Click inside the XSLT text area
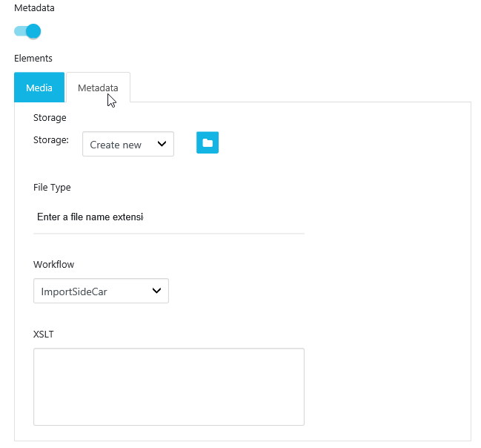Screen dimensions: 481x448 coord(168,386)
